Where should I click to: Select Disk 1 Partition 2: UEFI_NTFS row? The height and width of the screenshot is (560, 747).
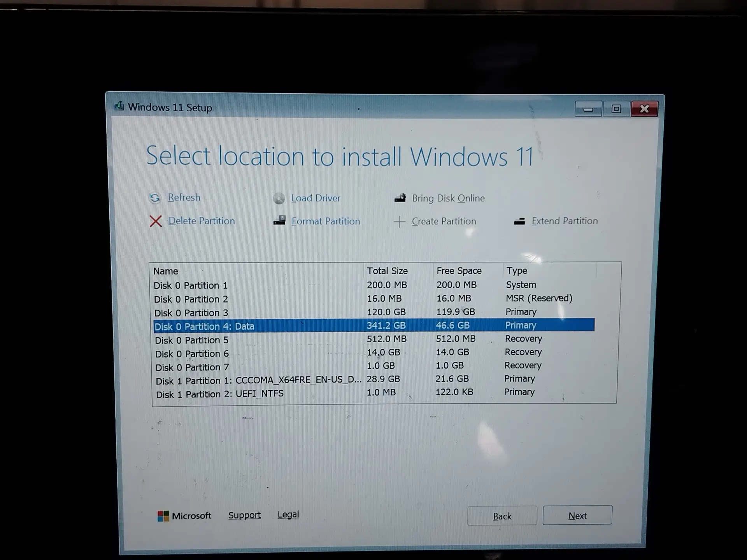click(374, 393)
